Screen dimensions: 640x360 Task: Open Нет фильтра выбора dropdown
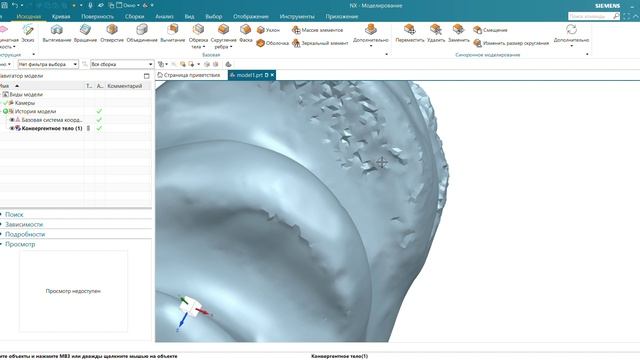point(48,64)
